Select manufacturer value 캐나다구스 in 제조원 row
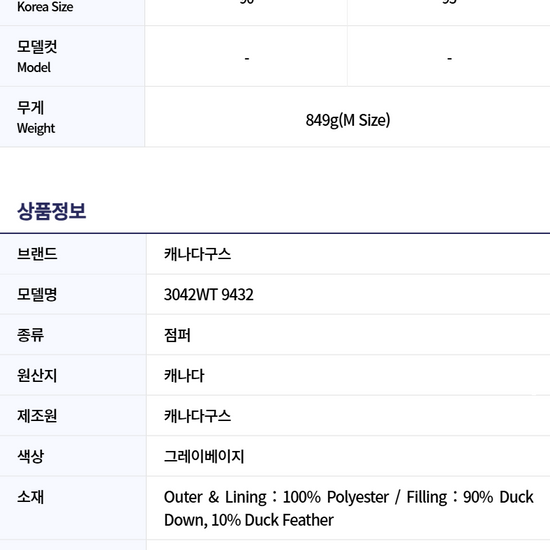The image size is (550, 550). (x=197, y=416)
